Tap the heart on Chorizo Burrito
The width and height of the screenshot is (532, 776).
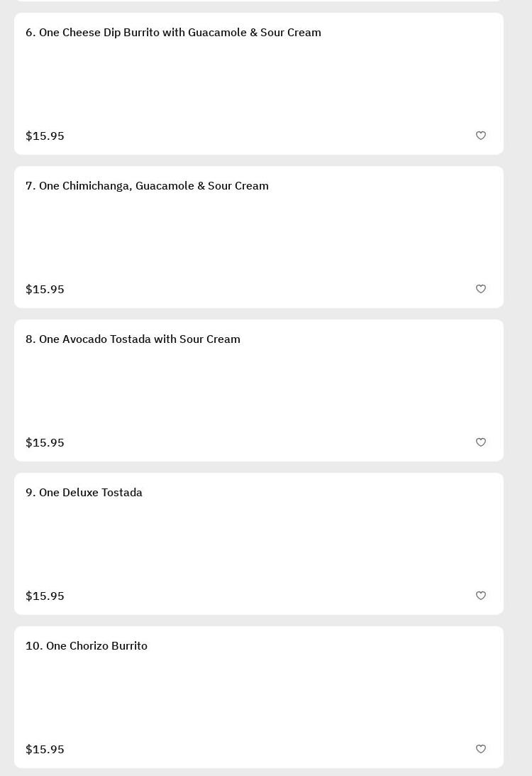pyautogui.click(x=481, y=749)
